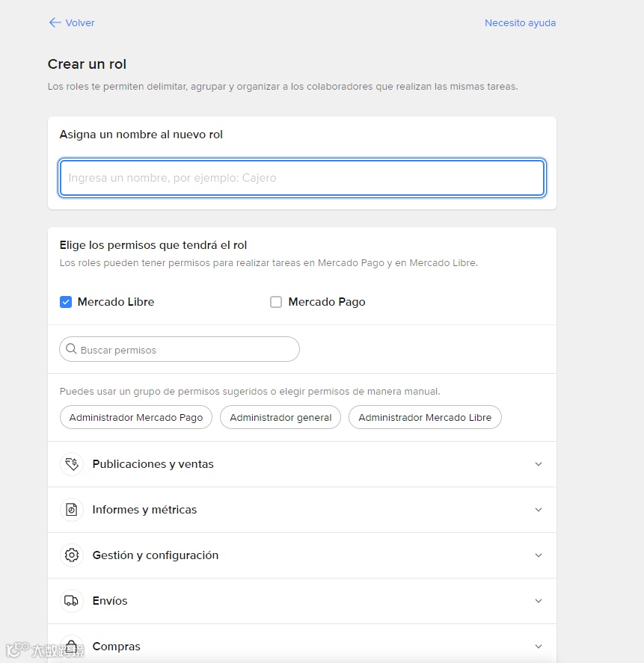Focus the Buscar permisos search box
Screen dimensions: 644x663
point(187,350)
